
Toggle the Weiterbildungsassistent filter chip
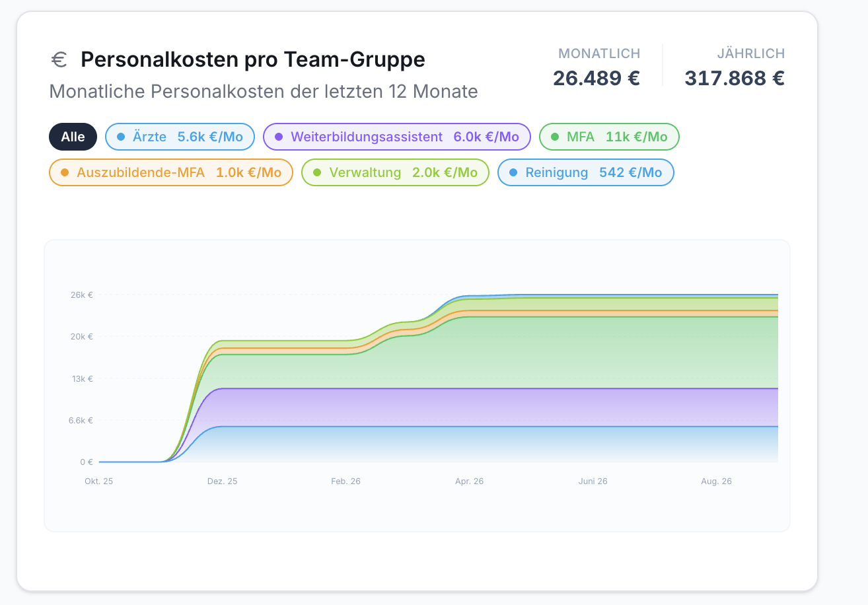397,137
